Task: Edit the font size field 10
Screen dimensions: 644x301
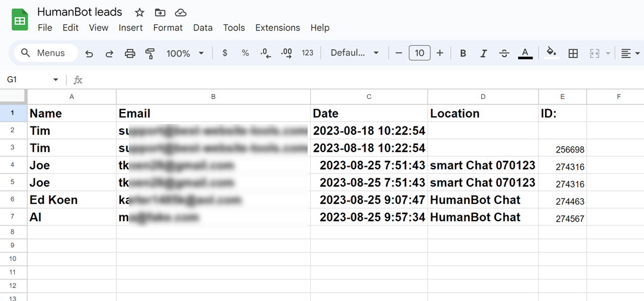Action: point(419,53)
